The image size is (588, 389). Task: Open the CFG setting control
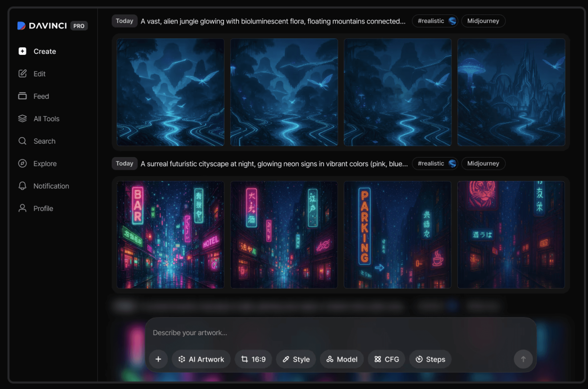coord(386,359)
